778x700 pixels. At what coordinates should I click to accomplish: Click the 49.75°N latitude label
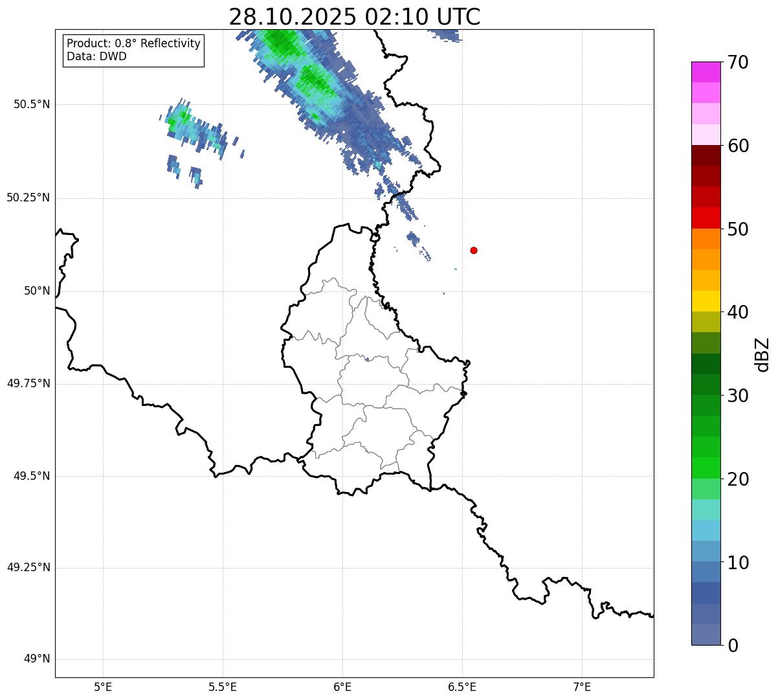tap(28, 383)
